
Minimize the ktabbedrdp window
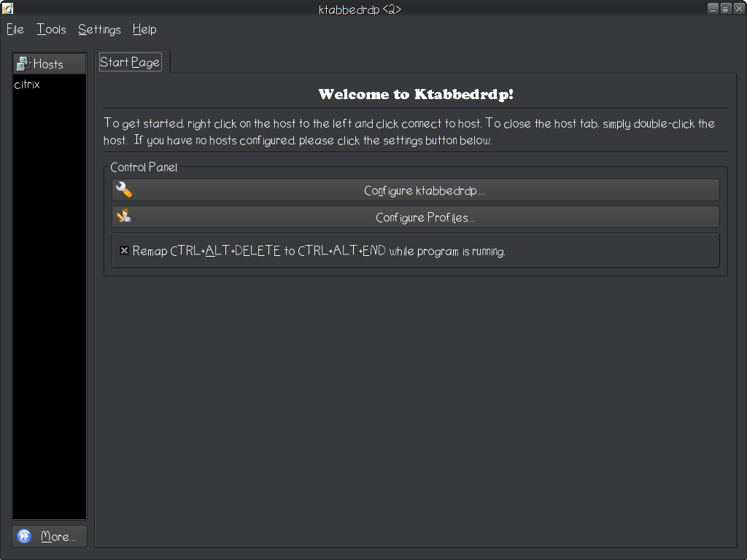[x=713, y=9]
